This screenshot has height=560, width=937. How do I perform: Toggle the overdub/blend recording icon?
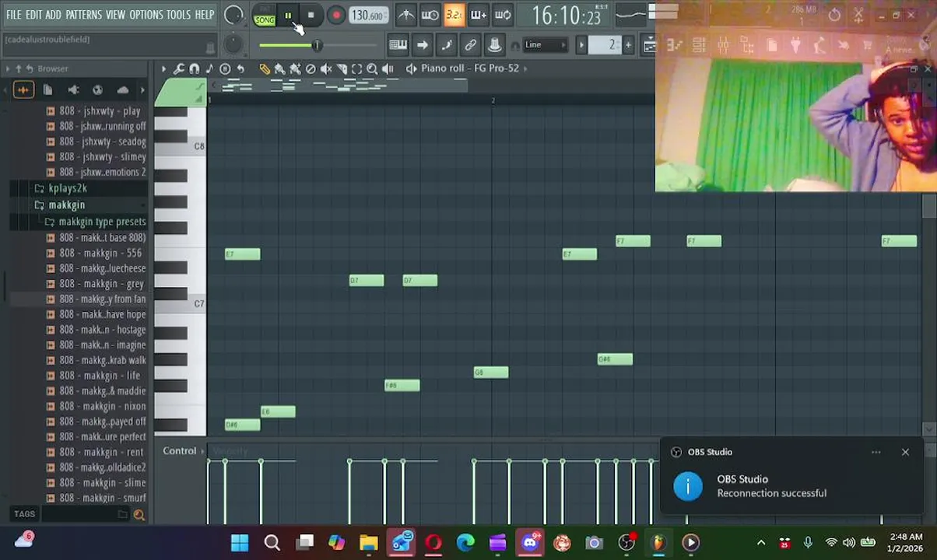479,15
